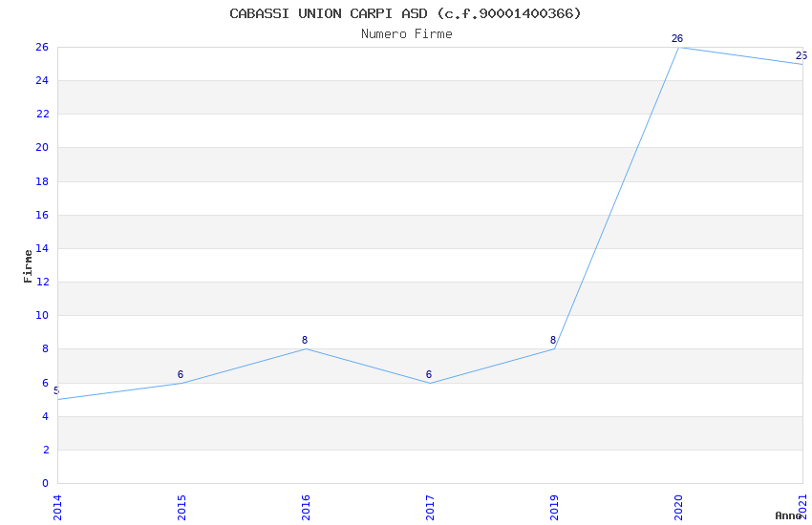Click the 2016 year tick label
The height and width of the screenshot is (525, 812).
click(306, 508)
